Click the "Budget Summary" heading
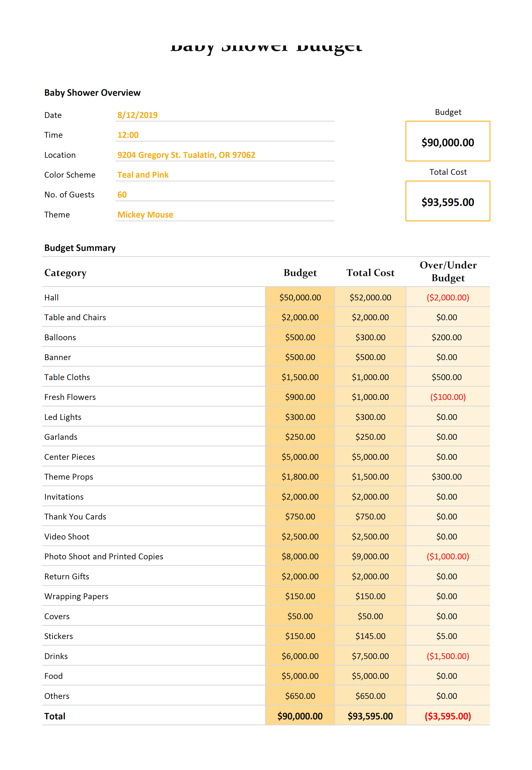 (x=80, y=248)
